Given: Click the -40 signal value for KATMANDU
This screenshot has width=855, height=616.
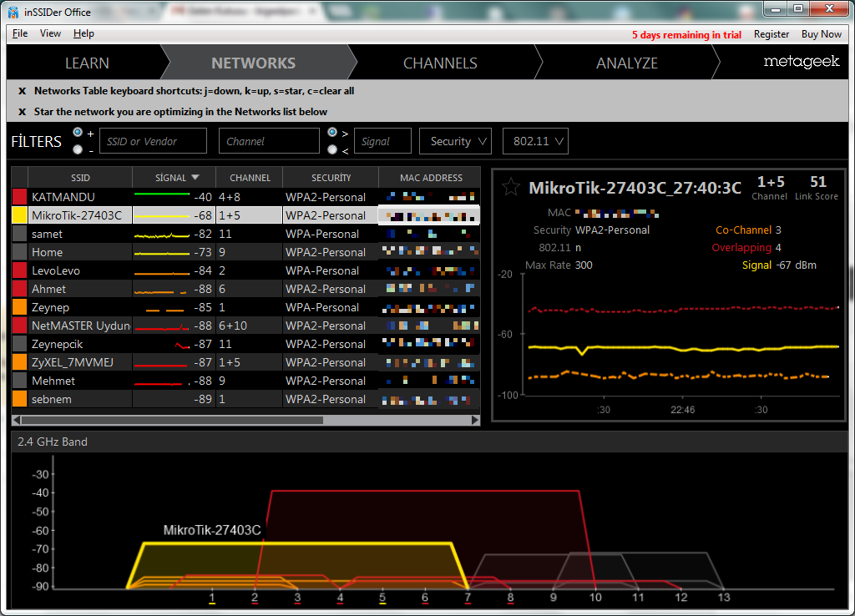Looking at the screenshot, I should [x=203, y=197].
